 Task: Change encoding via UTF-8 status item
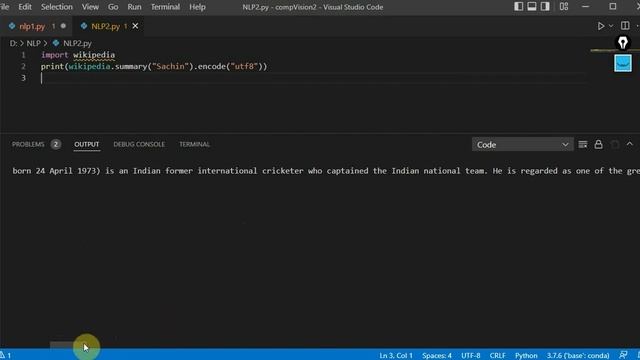click(x=471, y=356)
